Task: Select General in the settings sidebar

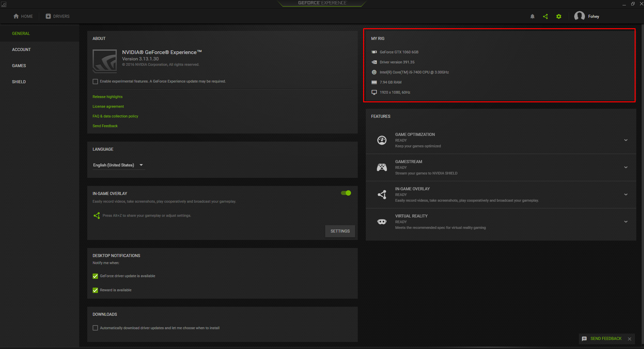Action: (x=40, y=34)
